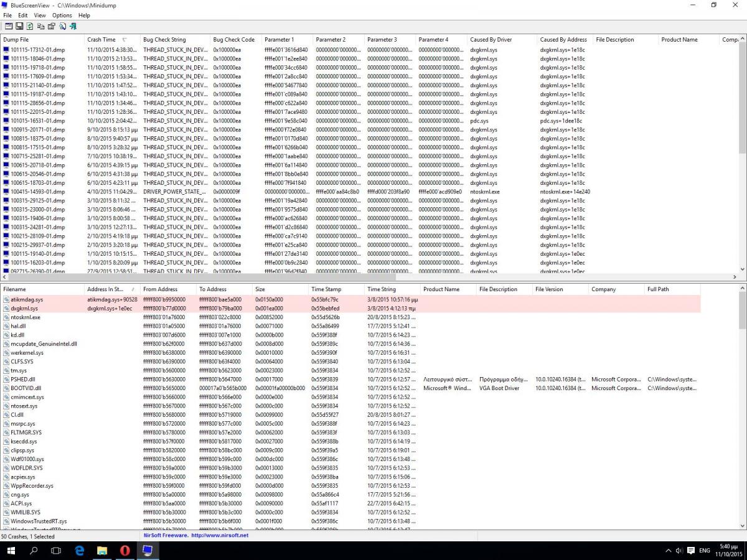Click the lower pane Filename column header

tap(42, 289)
